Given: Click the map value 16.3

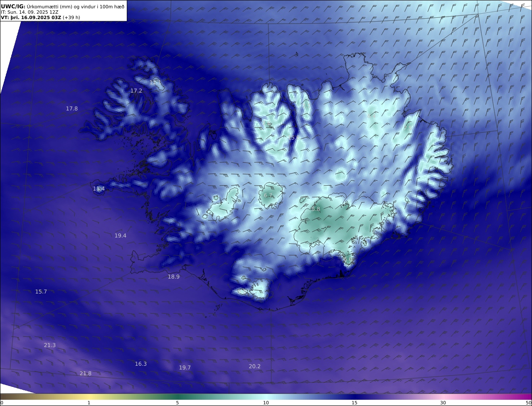Looking at the screenshot, I should pos(141,364).
